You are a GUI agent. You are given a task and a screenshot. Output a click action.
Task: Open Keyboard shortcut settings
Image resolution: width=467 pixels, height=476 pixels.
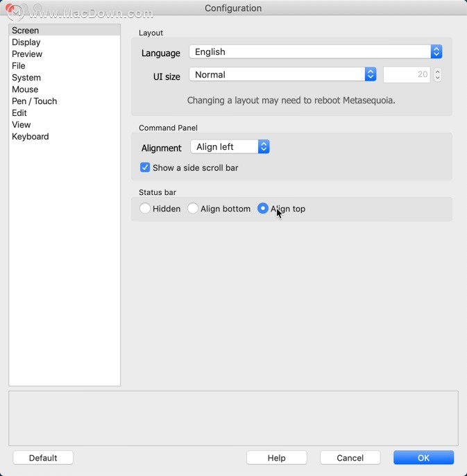coord(65,137)
